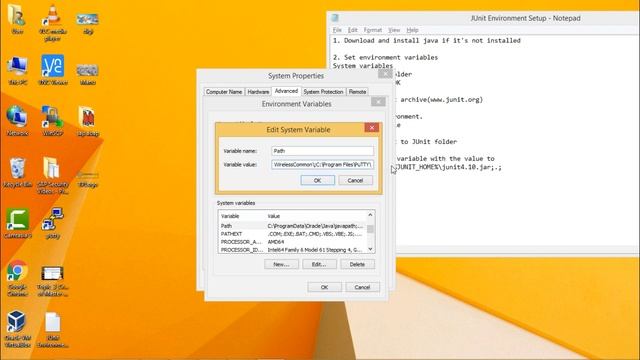Click the system variables scrollbar down arrow
640x360 pixels.
pyautogui.click(x=370, y=249)
